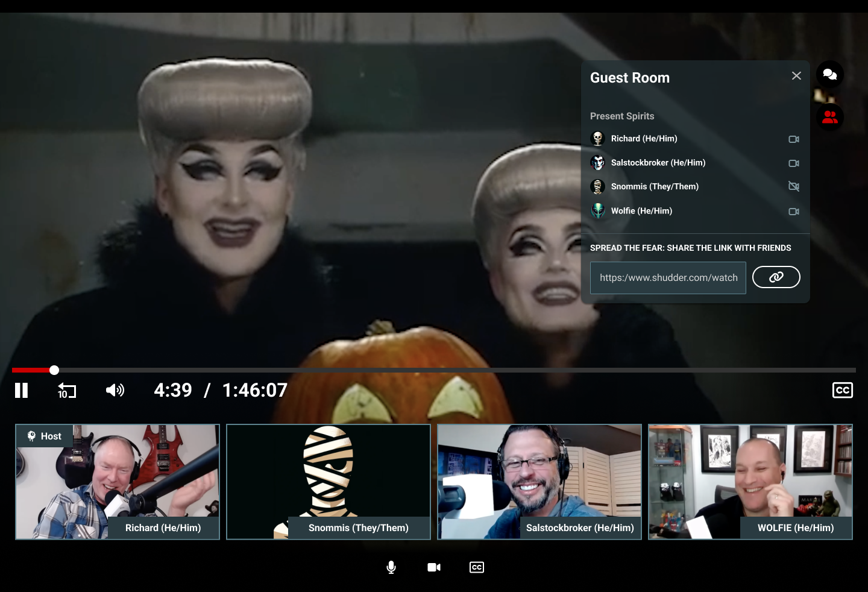Click Salstockbroker's camera icon in guest list
Viewport: 868px width, 592px height.
coord(794,163)
